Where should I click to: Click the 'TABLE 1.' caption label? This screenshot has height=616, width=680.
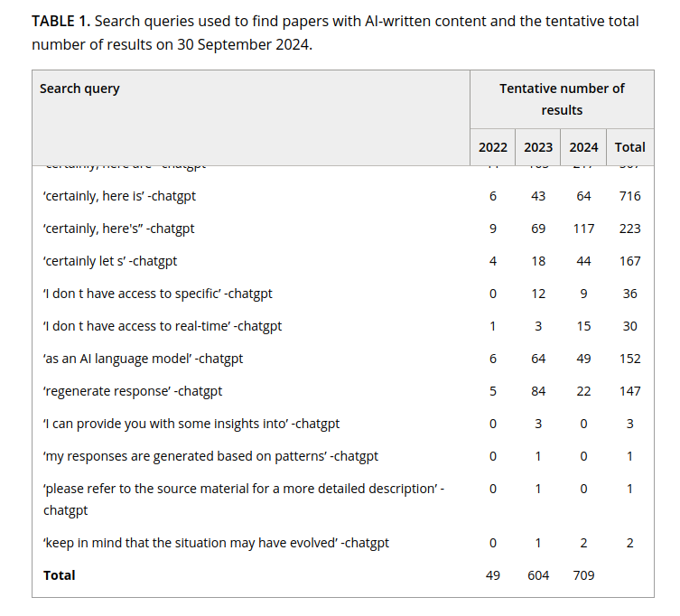coord(60,21)
